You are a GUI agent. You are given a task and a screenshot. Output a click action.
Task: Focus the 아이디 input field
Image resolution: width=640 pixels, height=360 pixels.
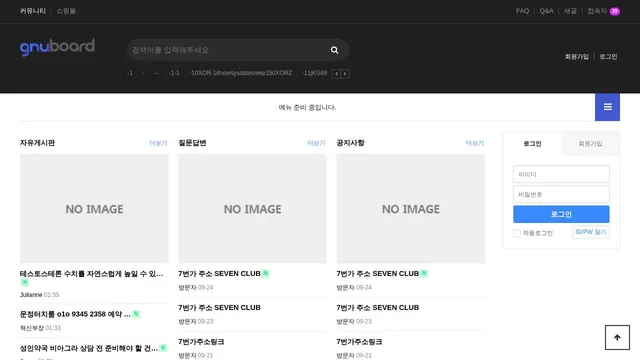click(x=561, y=174)
